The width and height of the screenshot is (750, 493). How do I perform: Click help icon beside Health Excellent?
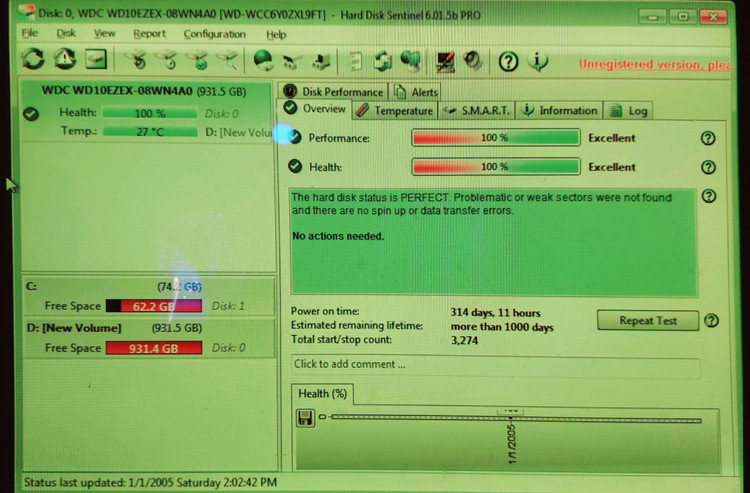(708, 167)
